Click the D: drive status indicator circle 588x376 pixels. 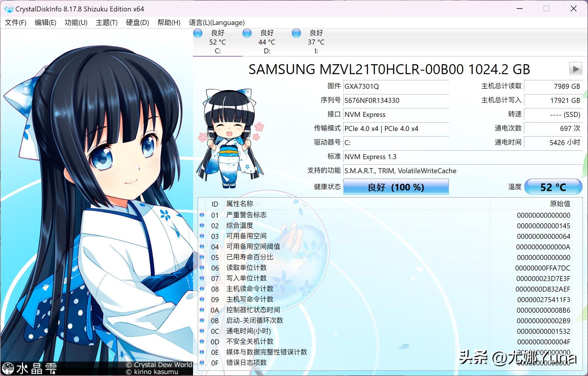[247, 34]
